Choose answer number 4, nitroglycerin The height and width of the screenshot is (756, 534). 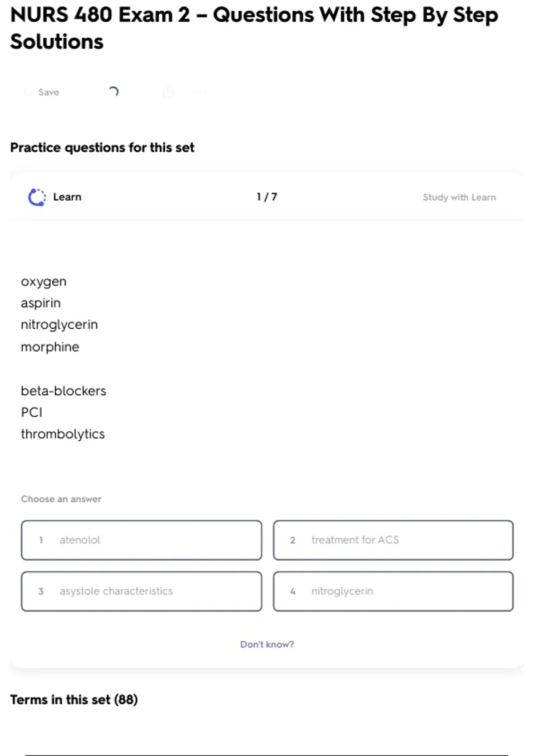coord(393,591)
